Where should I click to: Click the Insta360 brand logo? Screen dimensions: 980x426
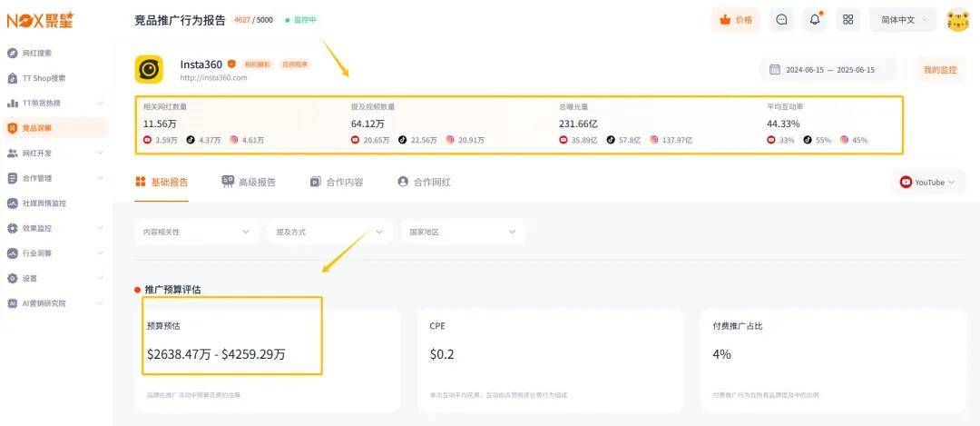coord(149,69)
